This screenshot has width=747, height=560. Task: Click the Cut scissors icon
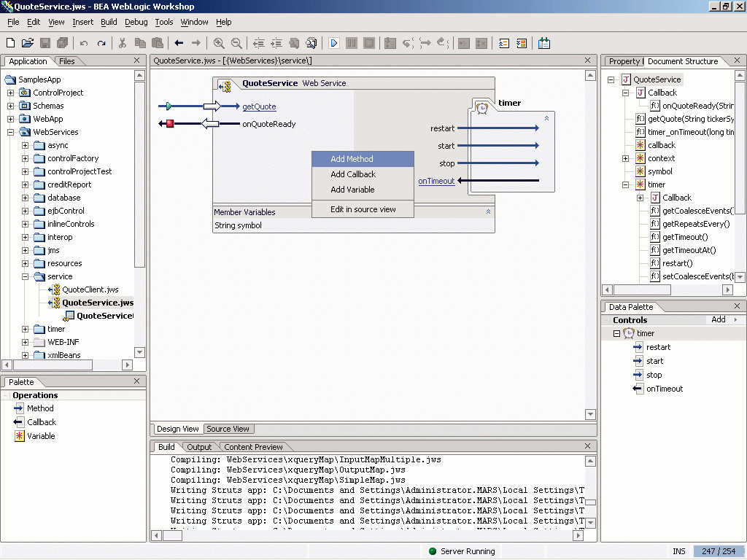[123, 43]
